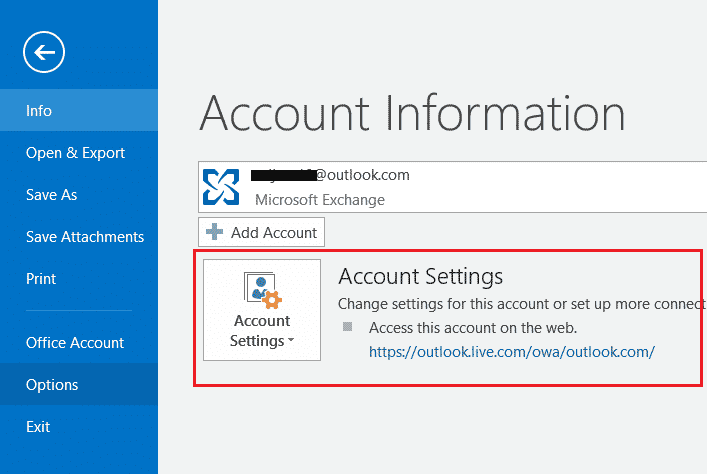Go to Office Account

(79, 343)
